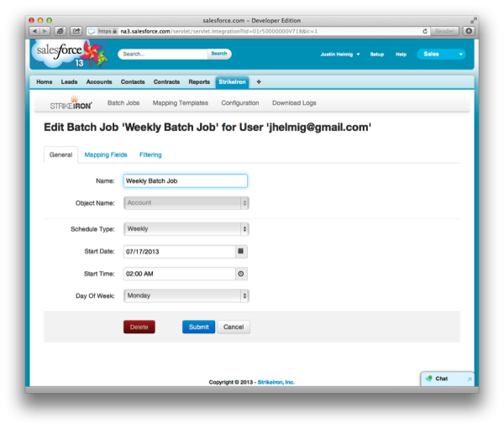Open the Downloads icon in the Safari toolbar
The image size is (504, 429).
click(x=469, y=31)
